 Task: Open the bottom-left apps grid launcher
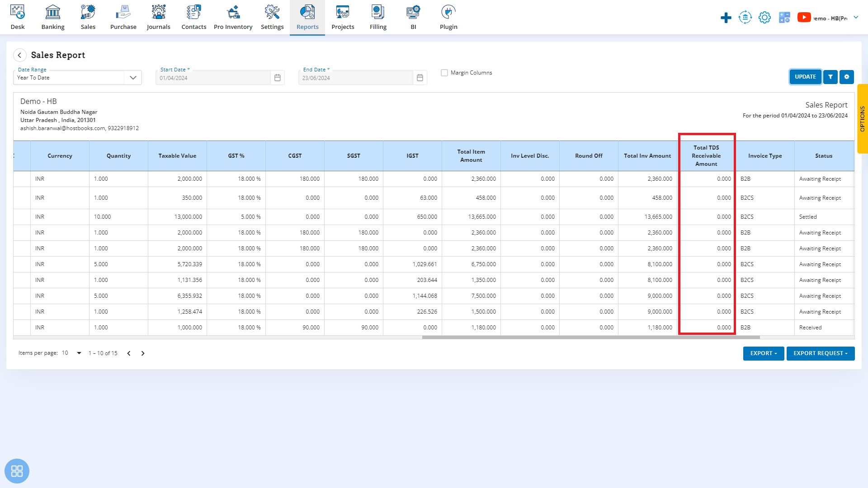tap(17, 471)
